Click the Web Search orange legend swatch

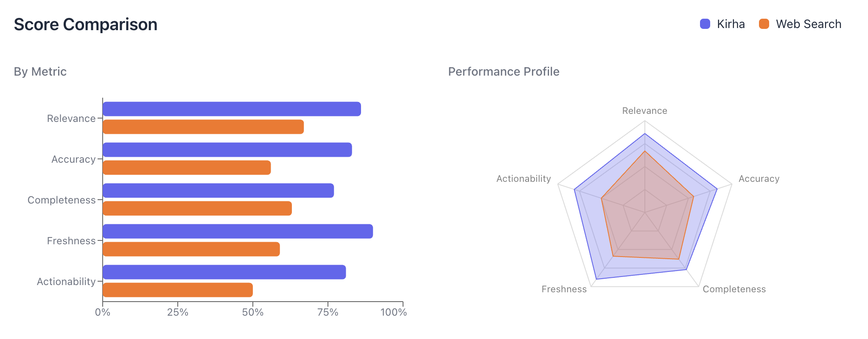[x=764, y=24]
